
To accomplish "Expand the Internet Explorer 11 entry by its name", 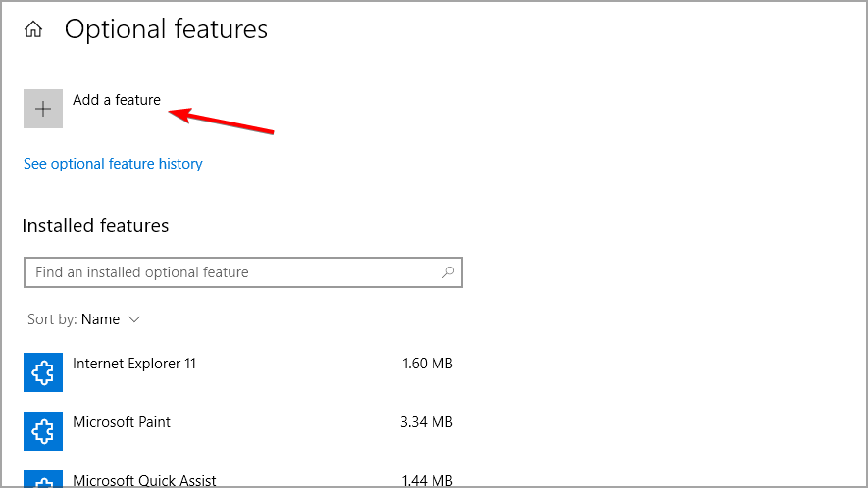I will (134, 364).
